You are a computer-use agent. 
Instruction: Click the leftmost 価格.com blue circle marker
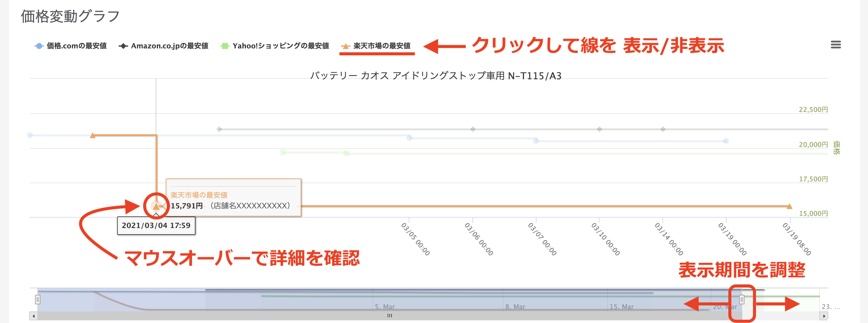(x=30, y=135)
